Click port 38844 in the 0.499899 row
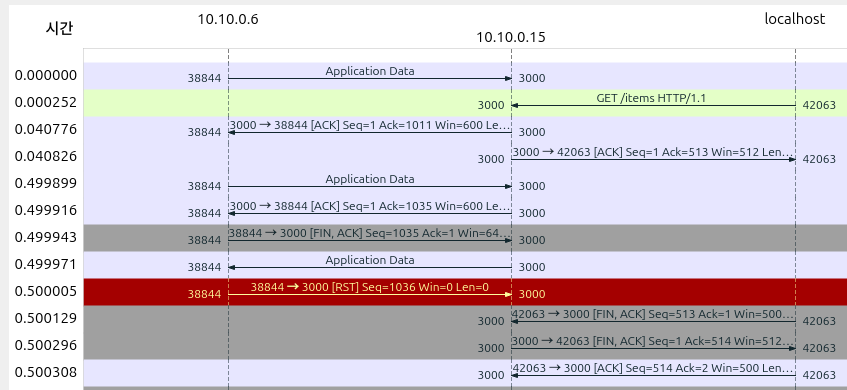The height and width of the screenshot is (390, 847). (204, 186)
